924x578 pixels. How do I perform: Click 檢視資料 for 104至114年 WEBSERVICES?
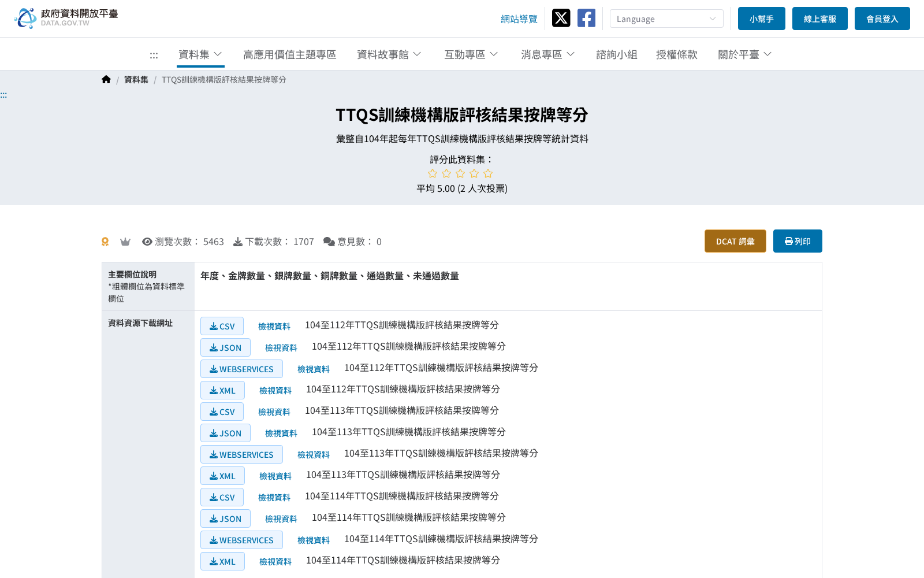[314, 540]
